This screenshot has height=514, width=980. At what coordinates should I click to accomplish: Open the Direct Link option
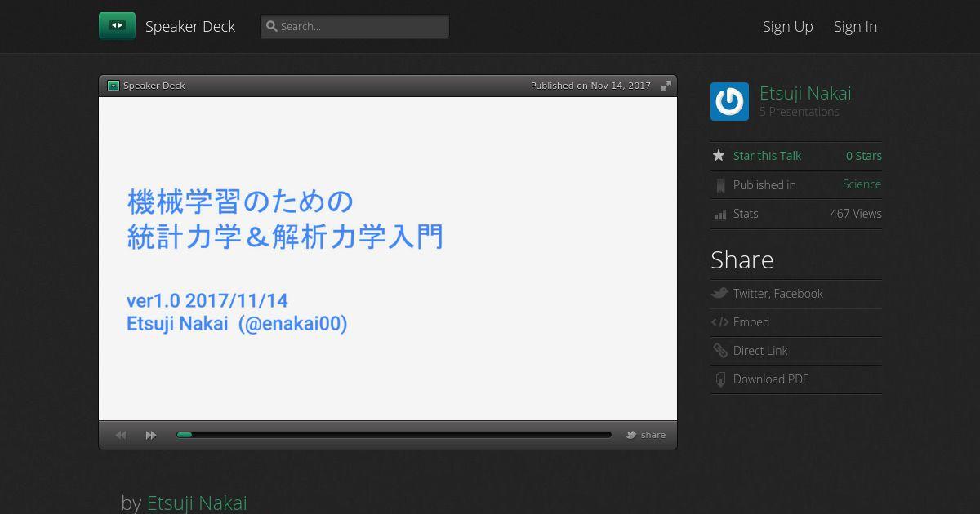[x=760, y=351]
